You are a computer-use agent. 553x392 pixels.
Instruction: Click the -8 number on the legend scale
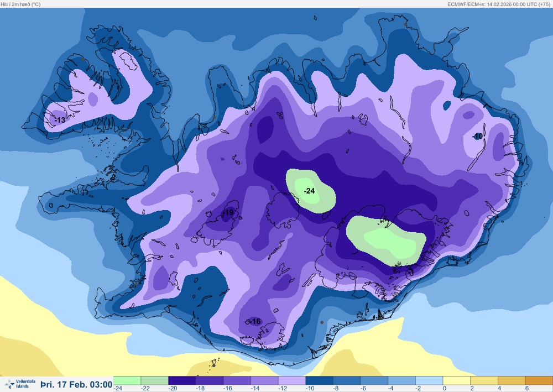[336, 389]
